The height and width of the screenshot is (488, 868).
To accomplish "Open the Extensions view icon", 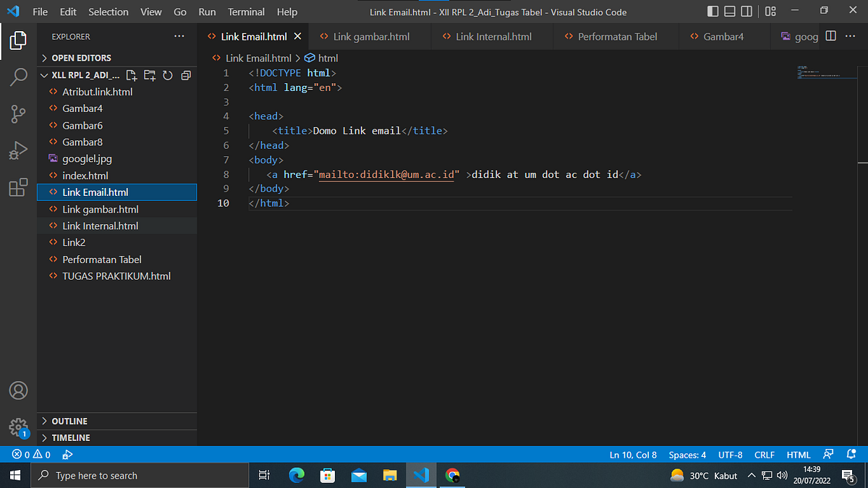I will coord(18,187).
